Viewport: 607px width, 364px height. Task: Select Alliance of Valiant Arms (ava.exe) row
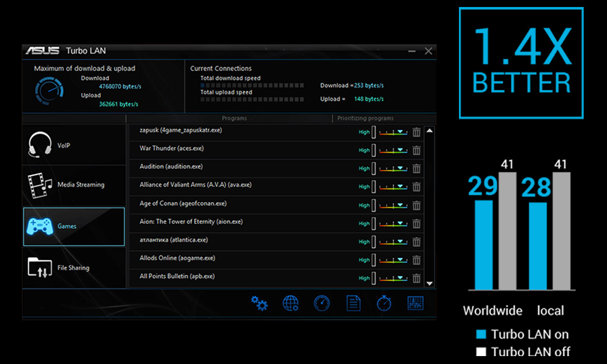275,187
